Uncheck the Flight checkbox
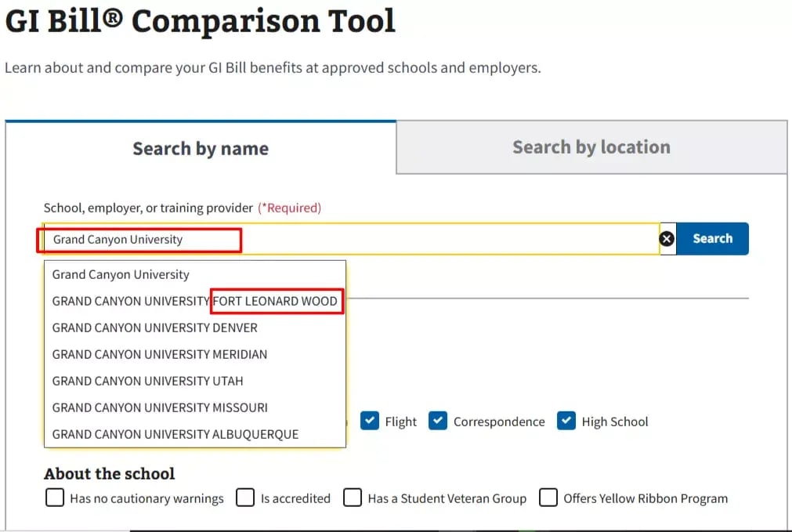This screenshot has height=532, width=792. tap(369, 421)
